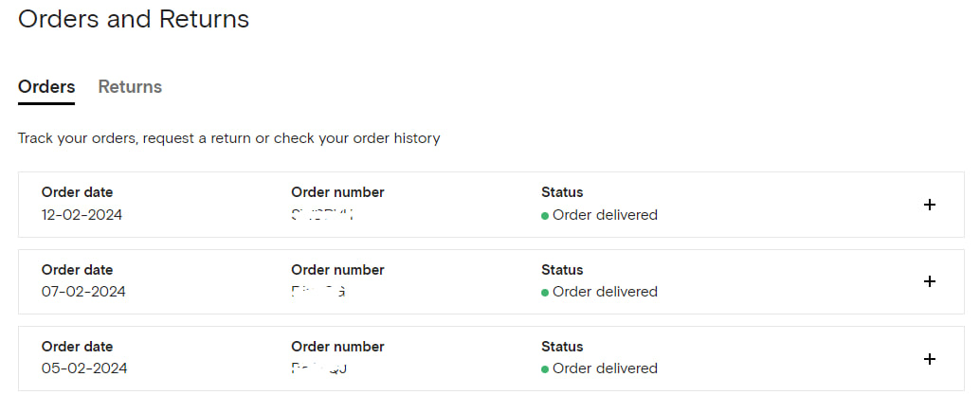Click the green status dot for 12-02-2024 order

tap(545, 216)
